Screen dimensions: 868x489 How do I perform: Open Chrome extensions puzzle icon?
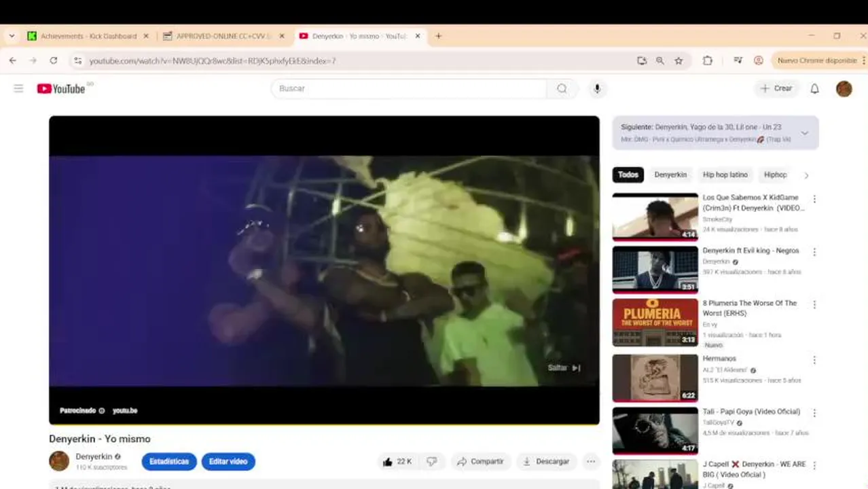click(x=707, y=60)
